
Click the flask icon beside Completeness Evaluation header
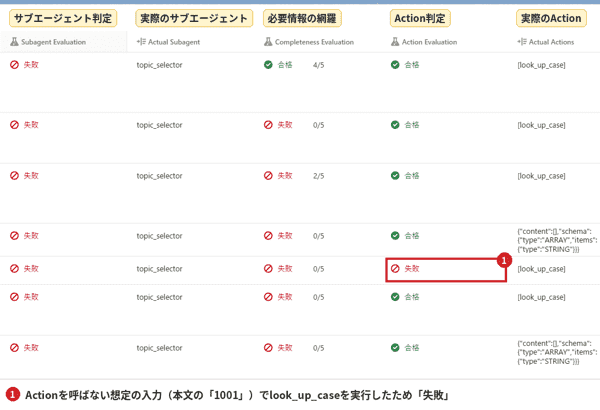268,42
